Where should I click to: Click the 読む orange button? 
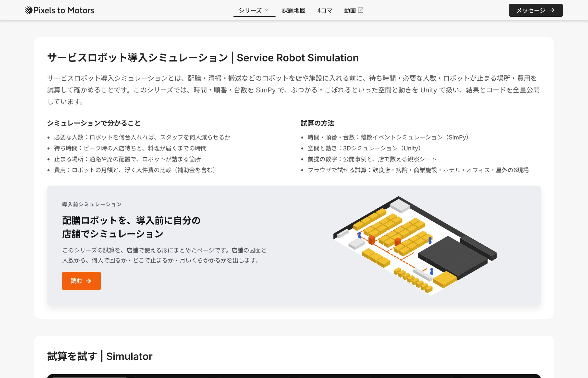point(81,281)
